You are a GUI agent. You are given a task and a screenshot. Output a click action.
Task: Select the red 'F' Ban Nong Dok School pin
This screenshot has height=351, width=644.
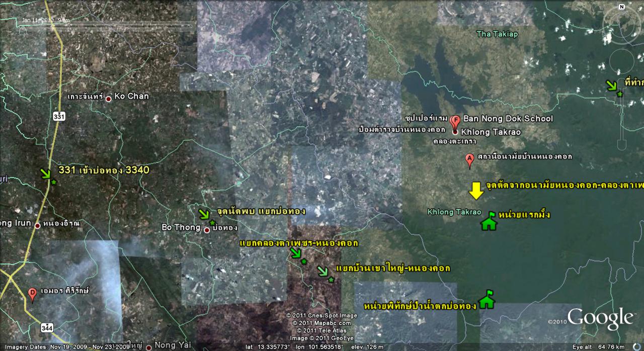point(455,122)
